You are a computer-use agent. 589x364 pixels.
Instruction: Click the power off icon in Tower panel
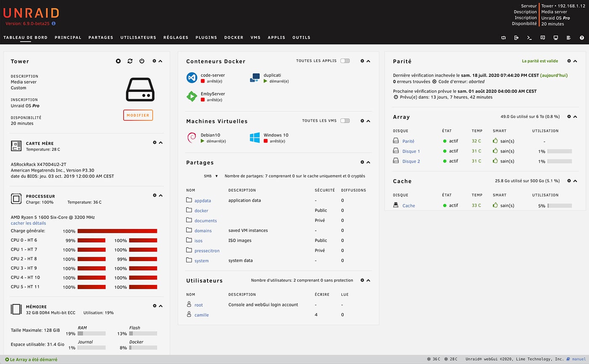coord(142,61)
